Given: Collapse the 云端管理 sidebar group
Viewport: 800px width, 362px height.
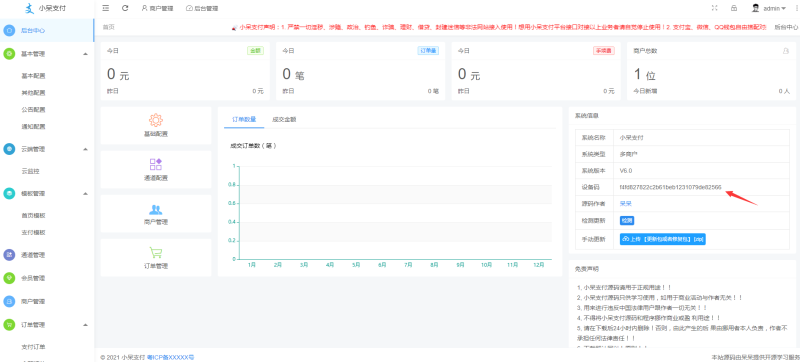Looking at the screenshot, I should pos(85,149).
